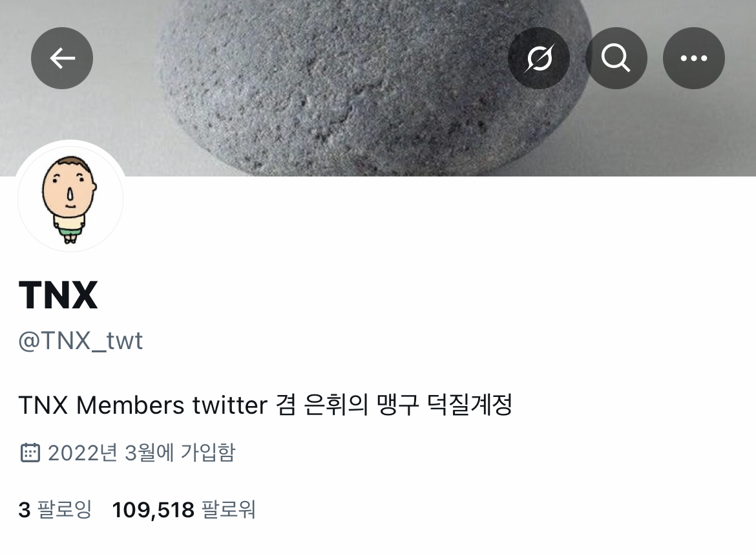Click the 109,518 follower count number

pos(153,509)
